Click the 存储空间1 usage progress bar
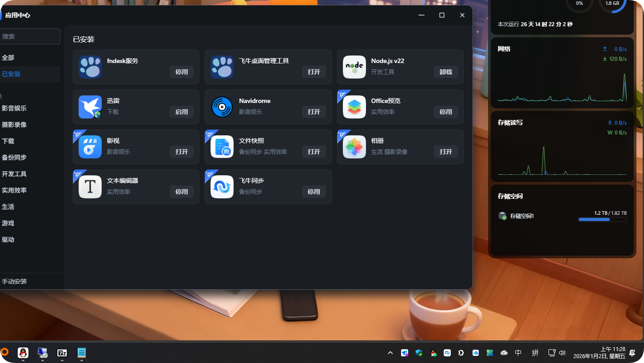This screenshot has width=644, height=363. (x=602, y=219)
